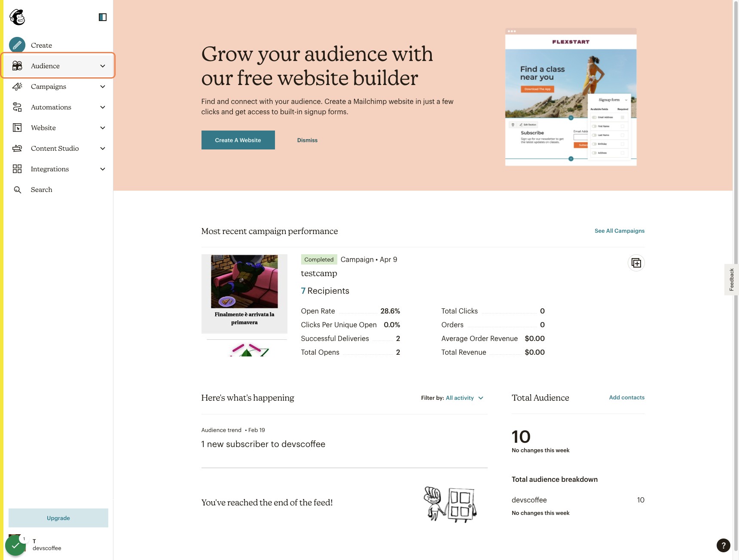The image size is (739, 560).
Task: Click the Search magnifier icon
Action: pyautogui.click(x=17, y=189)
